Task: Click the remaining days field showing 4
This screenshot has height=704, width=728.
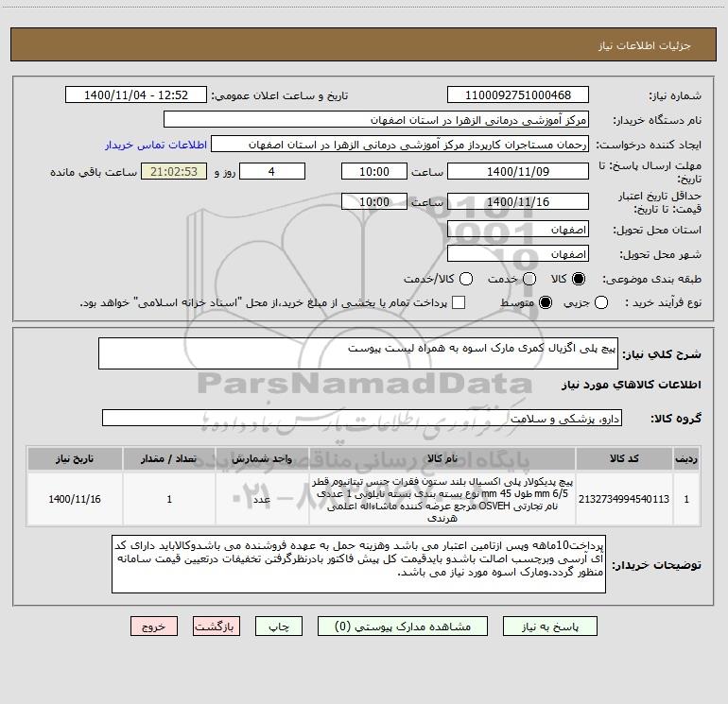Action: click(272, 171)
